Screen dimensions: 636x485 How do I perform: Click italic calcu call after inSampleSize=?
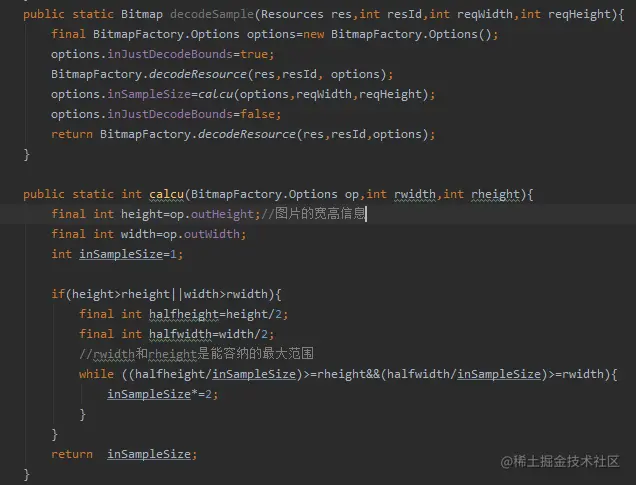pos(215,94)
